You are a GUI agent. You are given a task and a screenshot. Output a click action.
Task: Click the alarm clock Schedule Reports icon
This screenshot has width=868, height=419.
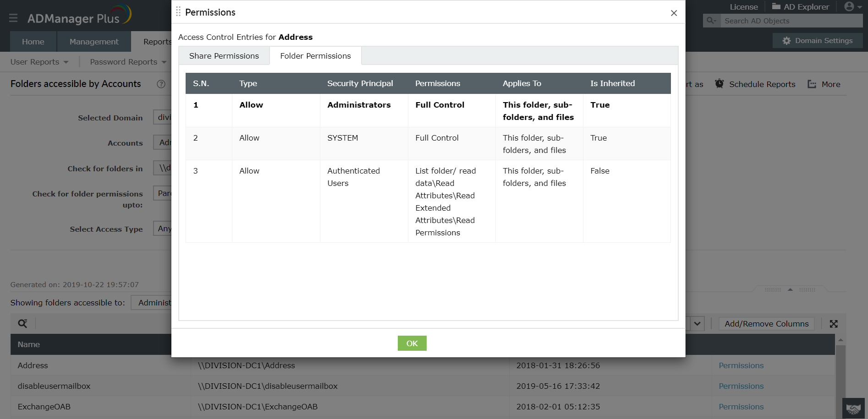point(720,84)
